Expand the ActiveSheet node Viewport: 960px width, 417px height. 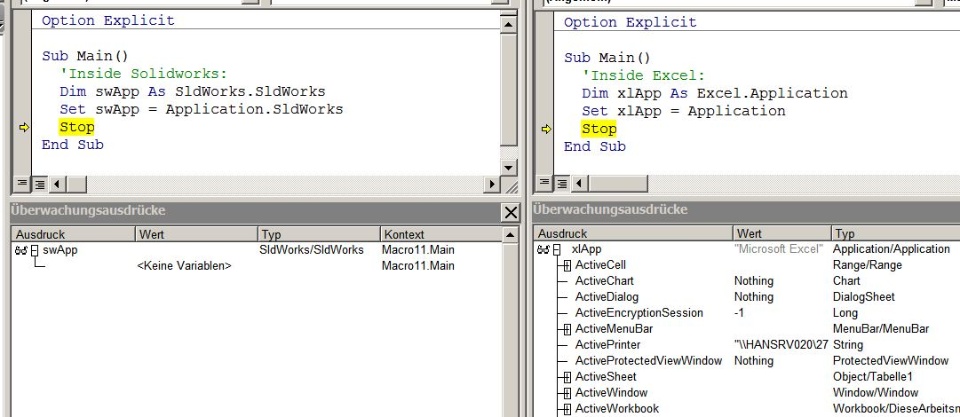coord(567,377)
